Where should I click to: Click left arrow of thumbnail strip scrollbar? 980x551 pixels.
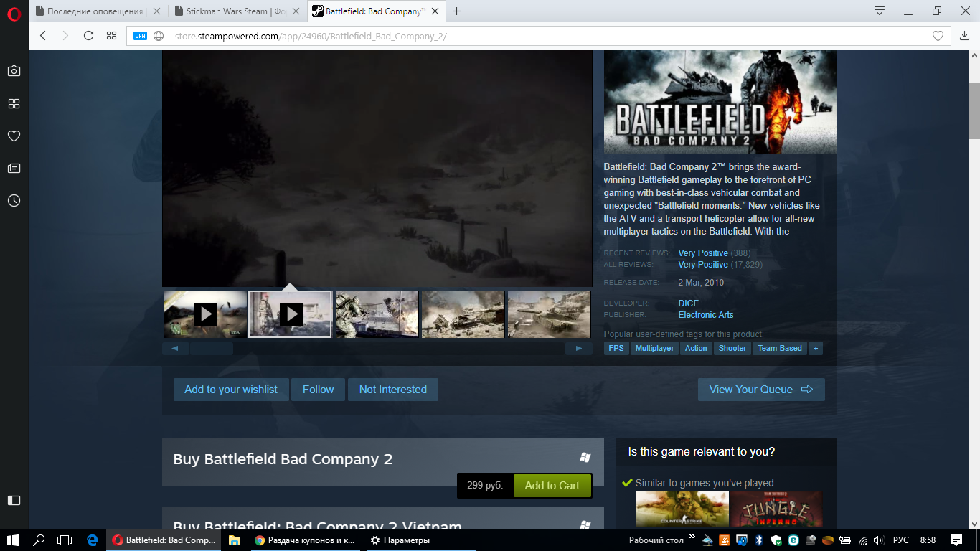click(x=176, y=349)
